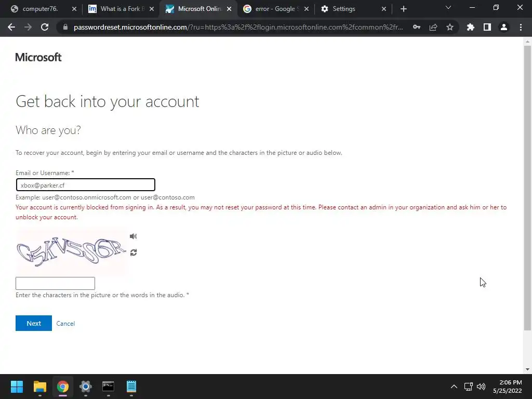Open a new browser tab

(x=403, y=9)
